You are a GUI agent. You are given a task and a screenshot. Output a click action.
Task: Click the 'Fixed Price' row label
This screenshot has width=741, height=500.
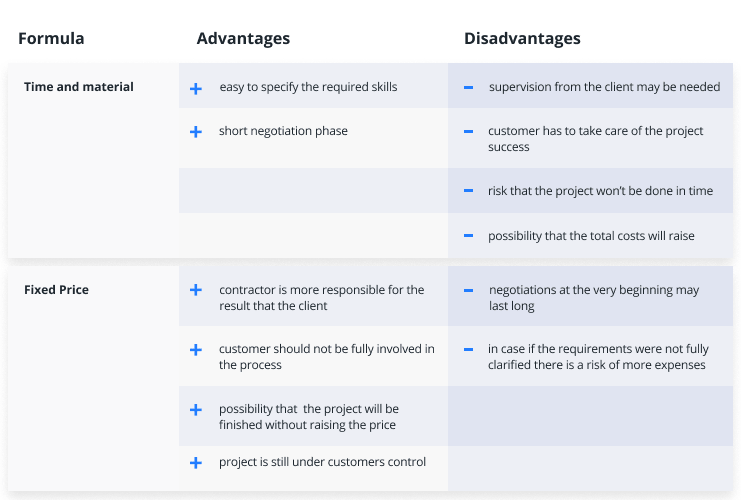56,290
